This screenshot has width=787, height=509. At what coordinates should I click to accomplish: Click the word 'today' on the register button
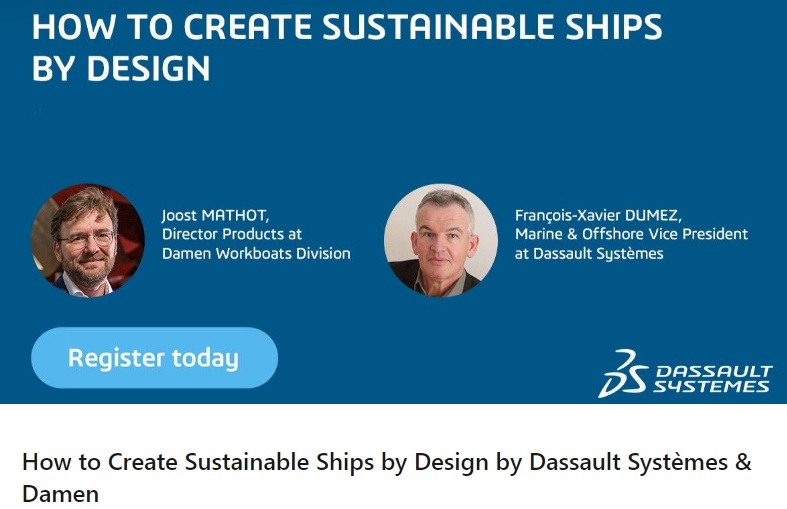tap(205, 357)
